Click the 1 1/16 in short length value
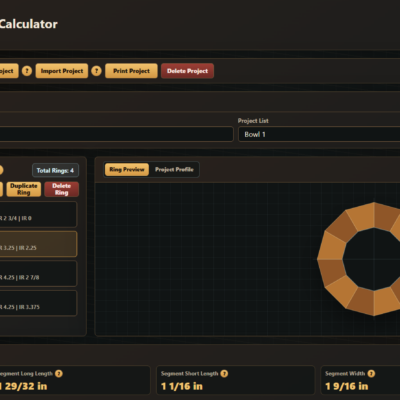 click(182, 386)
